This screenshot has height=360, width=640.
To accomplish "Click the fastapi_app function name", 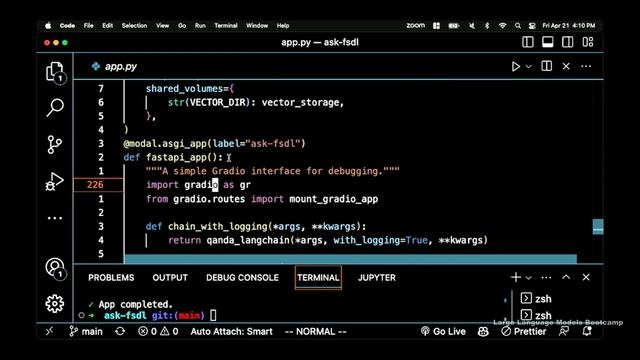I will (176, 157).
